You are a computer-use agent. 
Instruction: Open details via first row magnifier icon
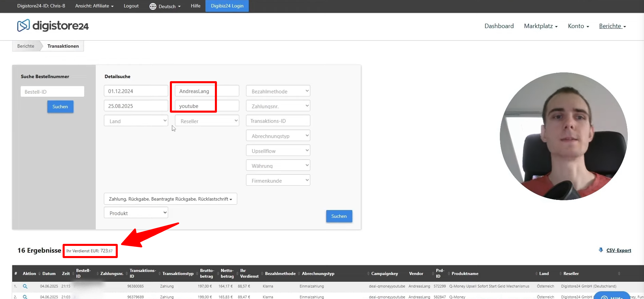tap(25, 286)
